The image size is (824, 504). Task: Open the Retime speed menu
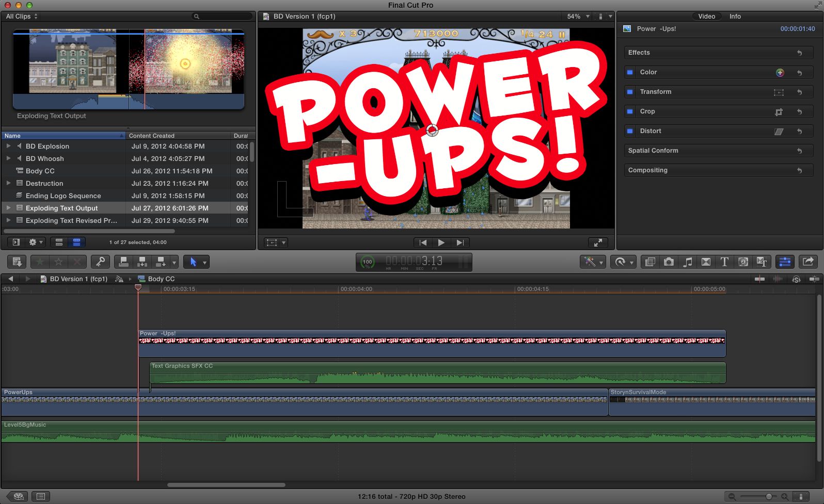[x=623, y=262]
